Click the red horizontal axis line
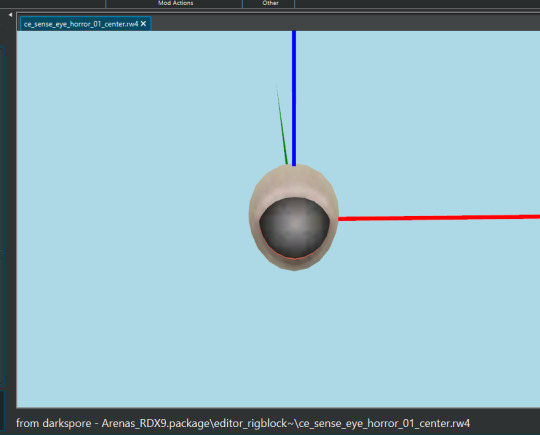The width and height of the screenshot is (540, 435). pos(439,218)
